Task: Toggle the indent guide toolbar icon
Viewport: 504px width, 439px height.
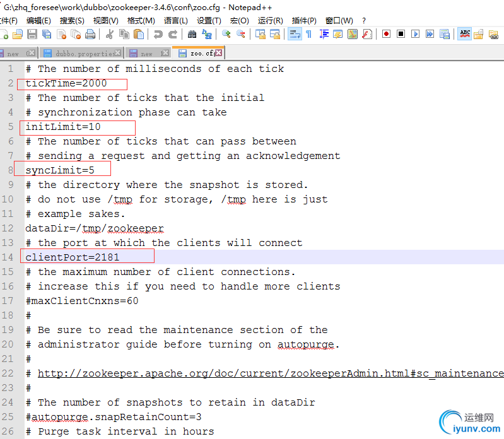Action: point(324,34)
